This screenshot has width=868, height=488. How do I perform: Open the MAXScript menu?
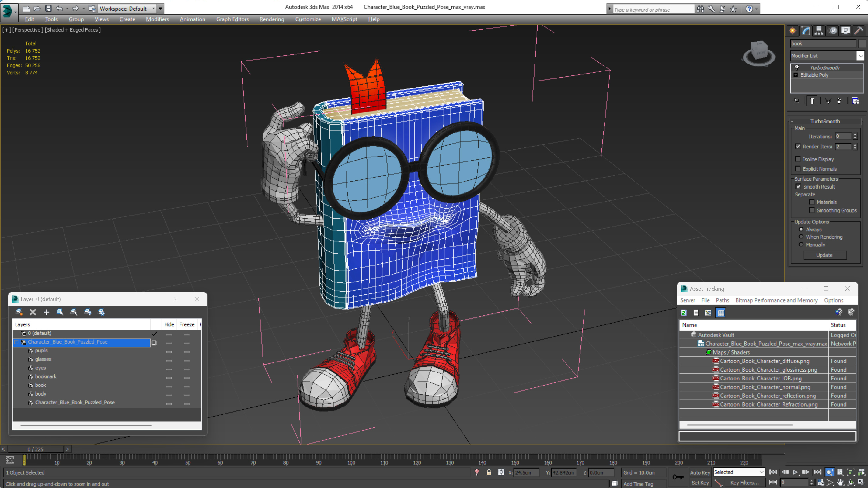coord(344,19)
